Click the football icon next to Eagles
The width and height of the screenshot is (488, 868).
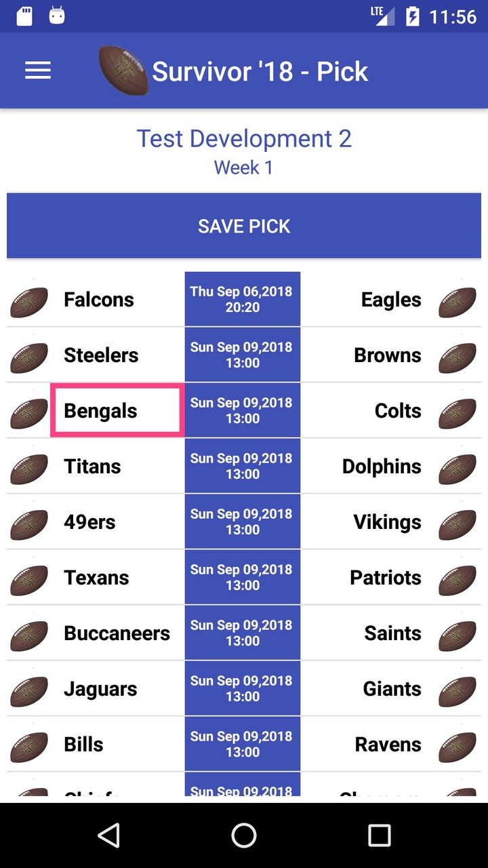(458, 303)
